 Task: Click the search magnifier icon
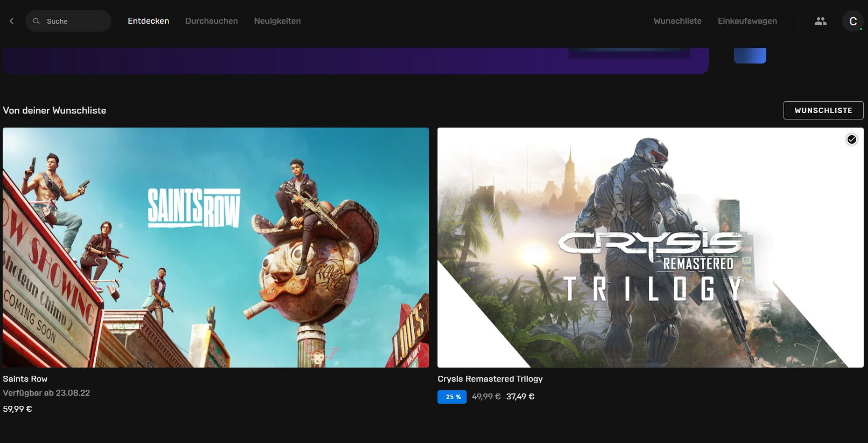(x=37, y=21)
